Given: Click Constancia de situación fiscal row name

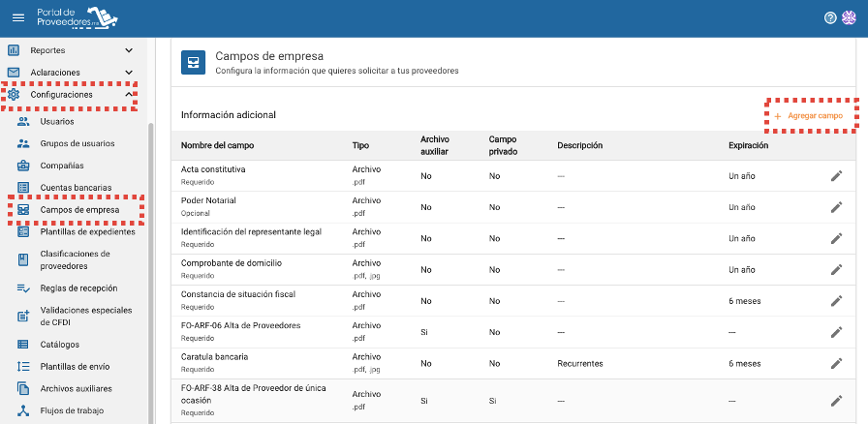Looking at the screenshot, I should coord(238,294).
